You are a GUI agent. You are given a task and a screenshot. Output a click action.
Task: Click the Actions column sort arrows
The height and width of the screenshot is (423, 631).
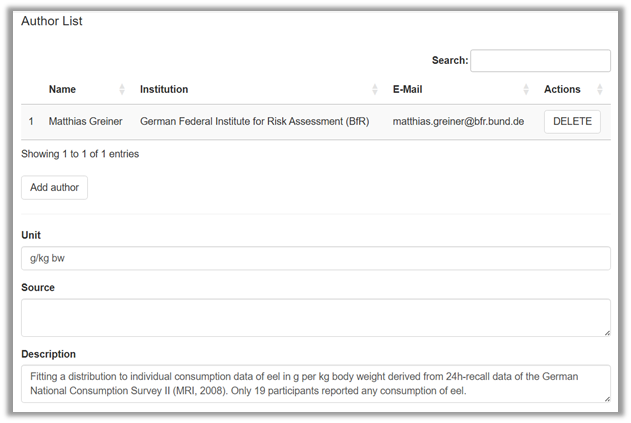point(602,90)
